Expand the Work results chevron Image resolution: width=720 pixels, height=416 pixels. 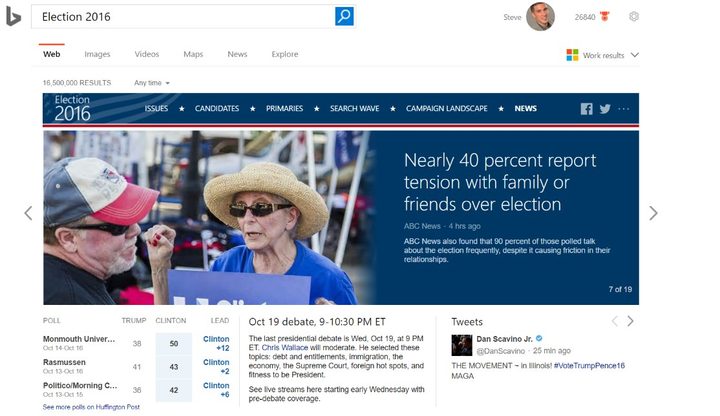pyautogui.click(x=635, y=55)
